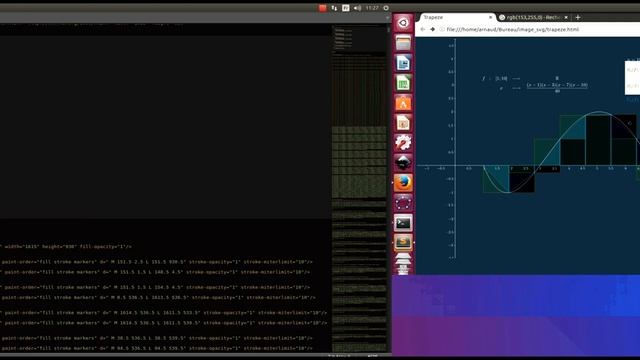Screen dimensions: 640x360
Task: Show the clock calendar at 11:27
Action: [x=372, y=8]
